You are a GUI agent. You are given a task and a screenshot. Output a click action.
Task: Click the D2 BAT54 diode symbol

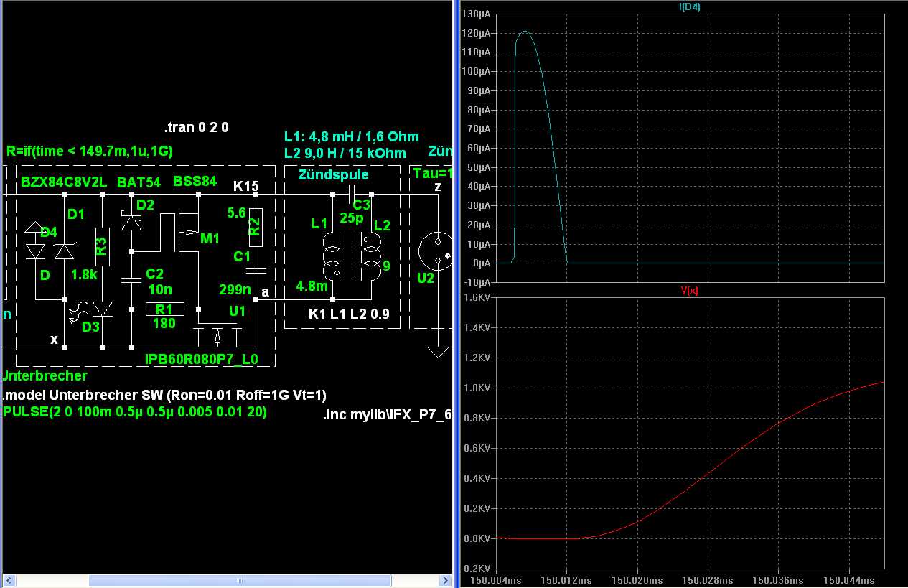coord(131,222)
